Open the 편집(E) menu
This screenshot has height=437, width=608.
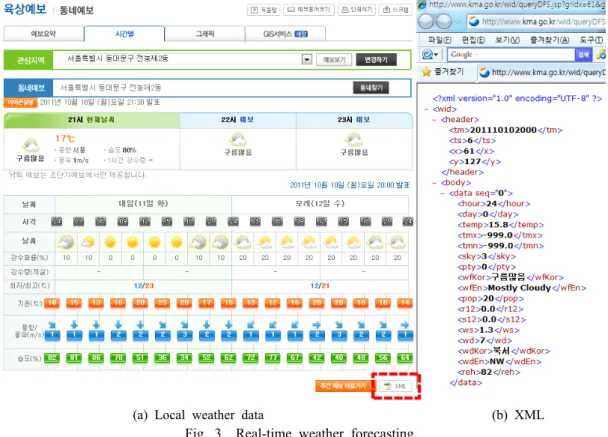pyautogui.click(x=473, y=40)
